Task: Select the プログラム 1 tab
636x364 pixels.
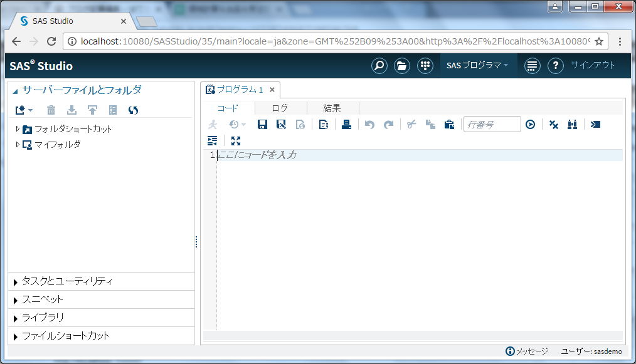Action: pos(240,90)
